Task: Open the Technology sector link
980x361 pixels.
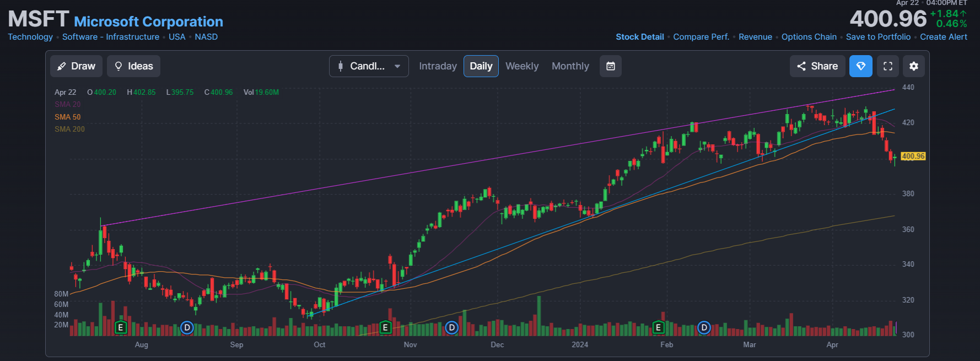Action: (x=30, y=37)
